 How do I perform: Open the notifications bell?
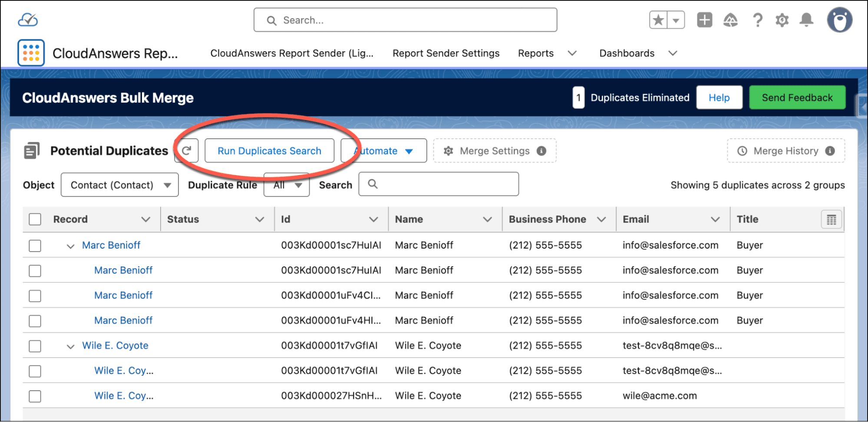pos(806,20)
